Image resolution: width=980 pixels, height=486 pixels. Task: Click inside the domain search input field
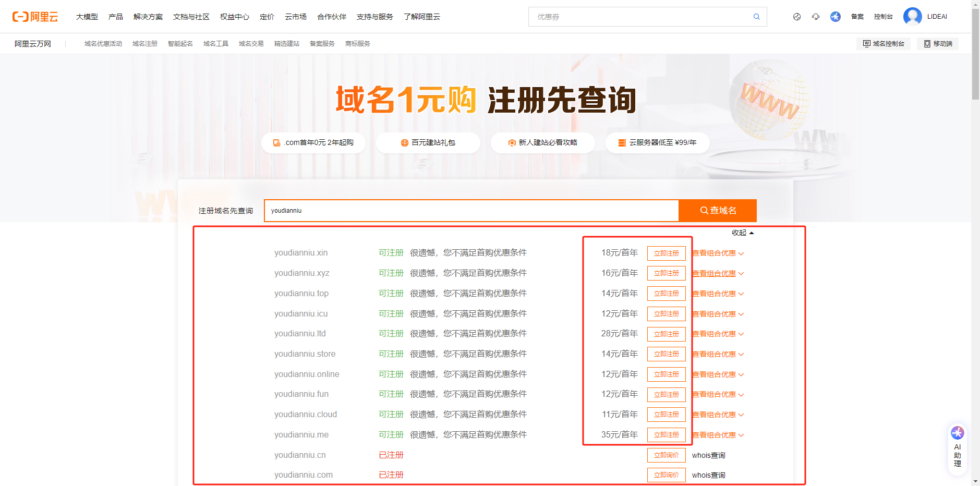point(469,210)
